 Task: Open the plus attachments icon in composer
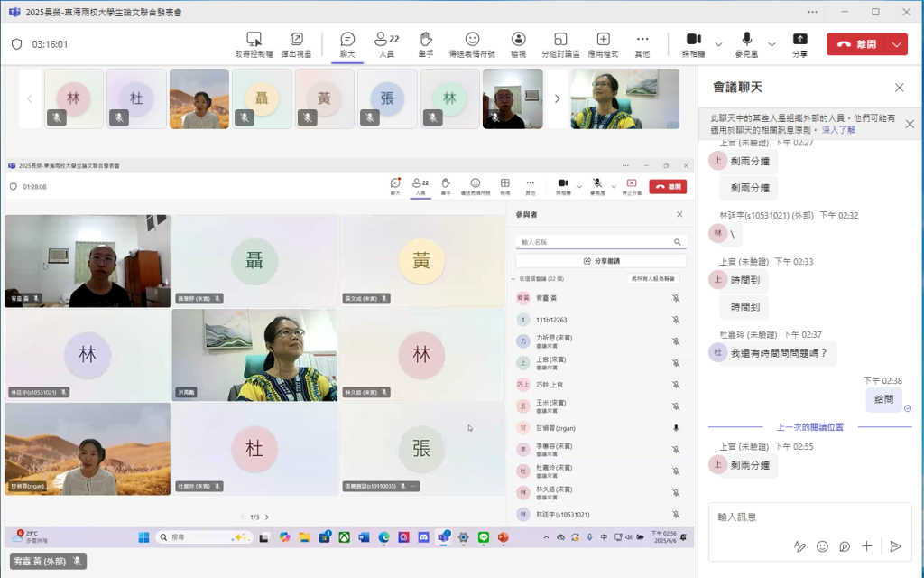pos(867,546)
